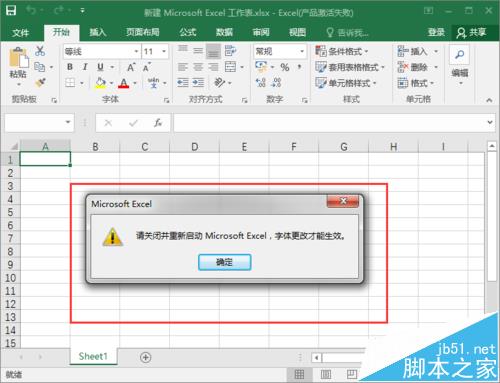Click the Undo arrow icon
The width and height of the screenshot is (500, 383).
[31, 11]
